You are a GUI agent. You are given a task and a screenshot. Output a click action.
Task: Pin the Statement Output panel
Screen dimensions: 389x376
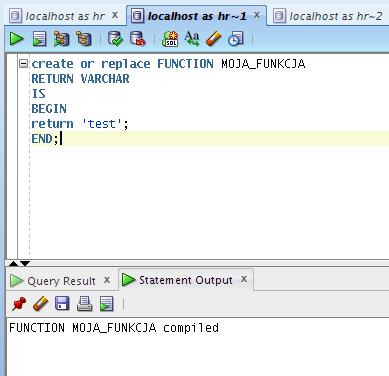pos(19,304)
